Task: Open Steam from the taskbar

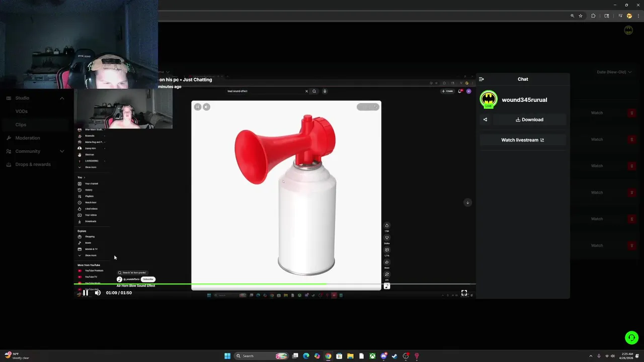Action: (x=394, y=356)
